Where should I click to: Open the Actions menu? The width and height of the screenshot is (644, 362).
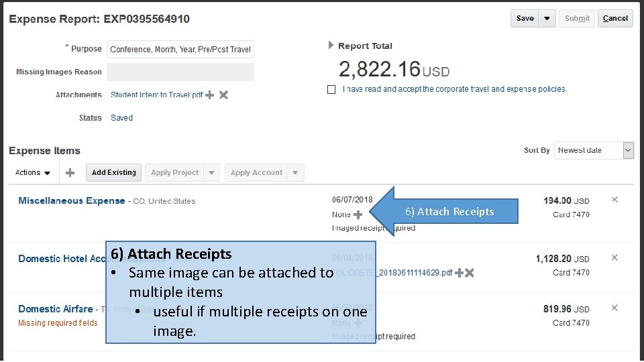32,172
